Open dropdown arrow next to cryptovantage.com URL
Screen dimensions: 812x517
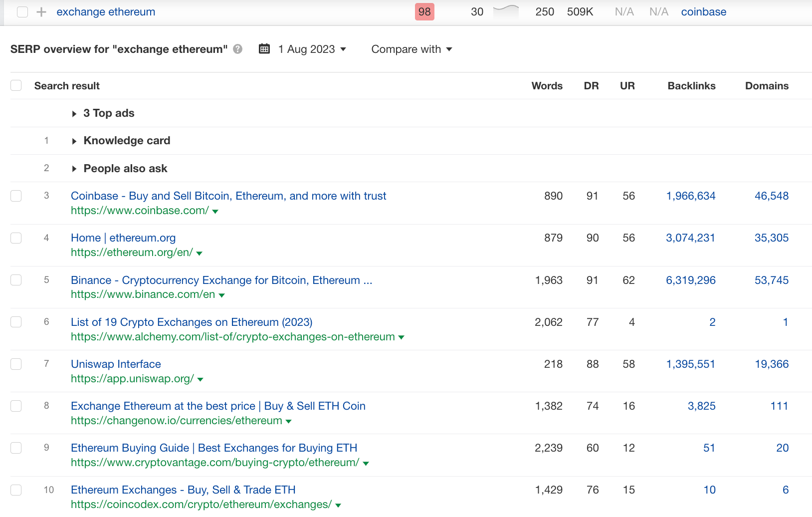click(366, 464)
